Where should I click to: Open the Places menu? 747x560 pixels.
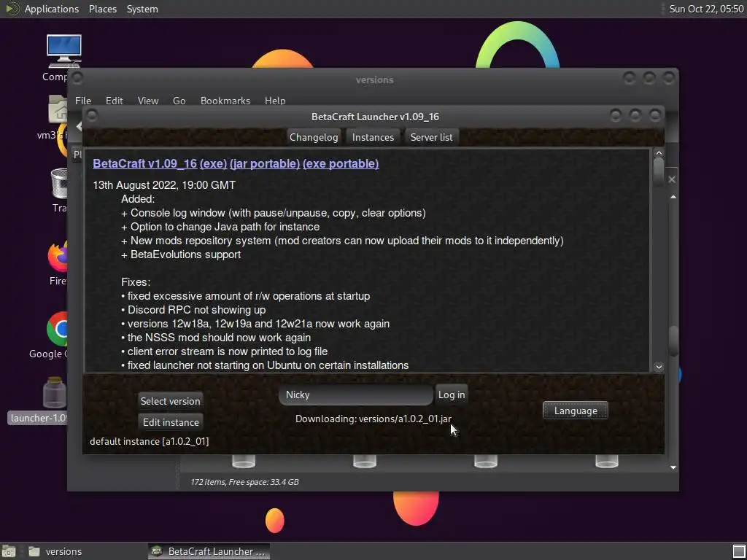coord(102,9)
